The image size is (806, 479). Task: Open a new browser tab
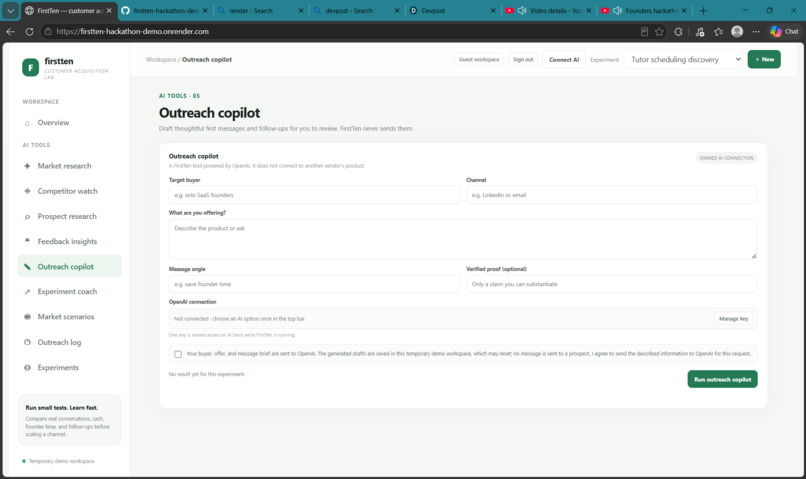click(703, 10)
